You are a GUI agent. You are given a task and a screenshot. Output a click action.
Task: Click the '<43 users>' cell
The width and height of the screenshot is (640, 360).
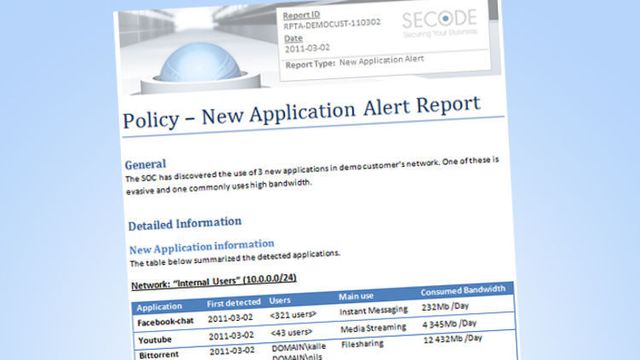pyautogui.click(x=291, y=333)
